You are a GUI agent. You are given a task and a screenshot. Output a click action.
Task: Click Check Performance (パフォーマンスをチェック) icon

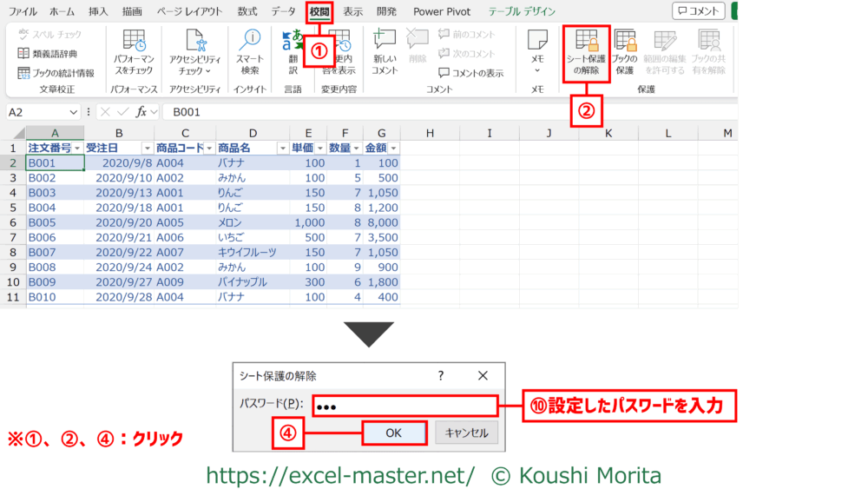tap(134, 52)
